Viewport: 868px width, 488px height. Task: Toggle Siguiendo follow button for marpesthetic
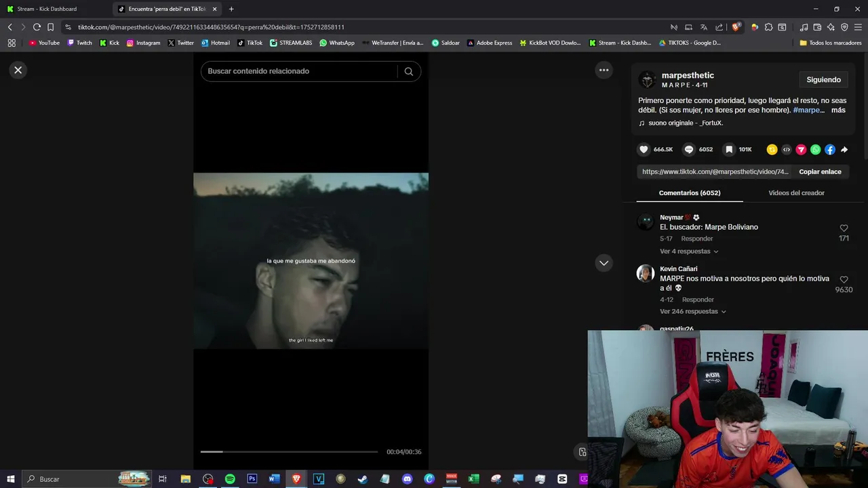(x=823, y=79)
